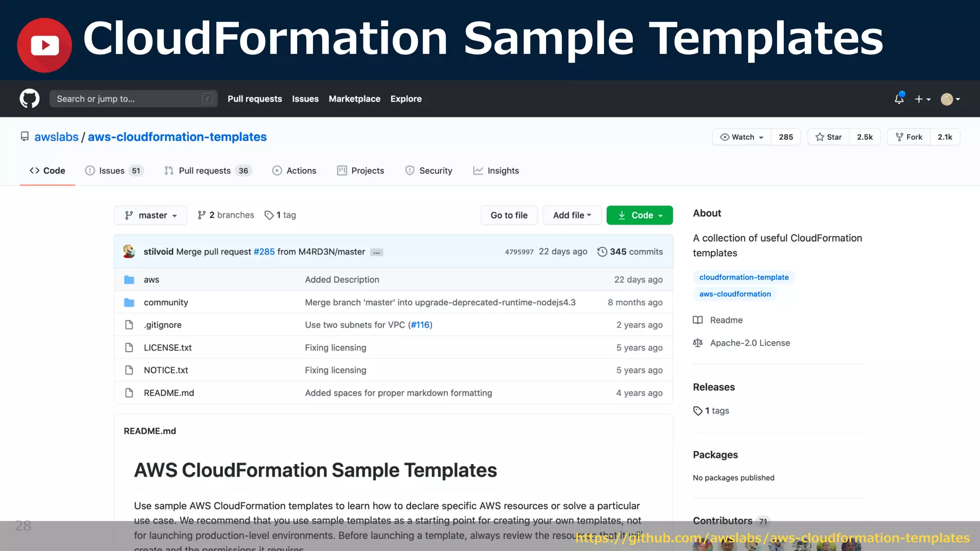The image size is (980, 551).
Task: Open Issues in the top navigation
Action: tap(305, 99)
